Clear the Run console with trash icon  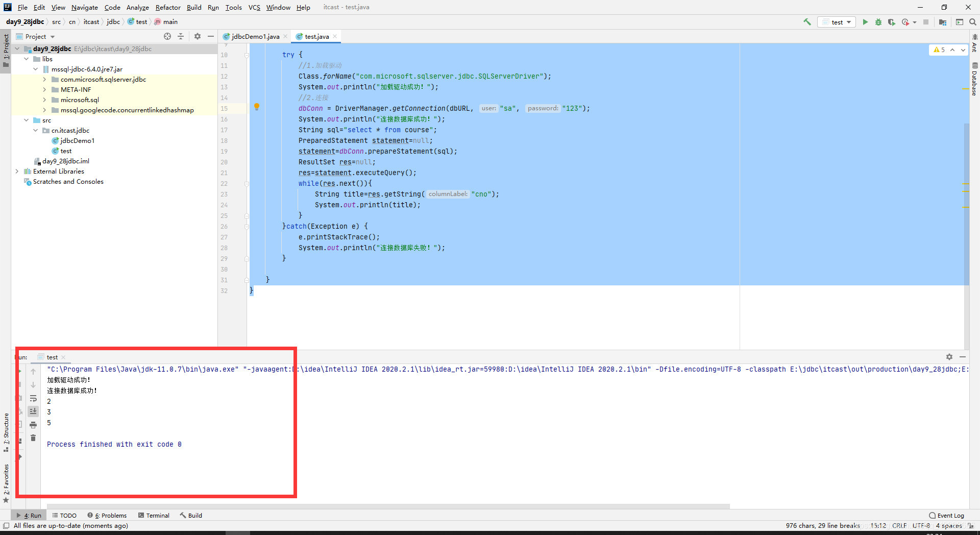34,437
